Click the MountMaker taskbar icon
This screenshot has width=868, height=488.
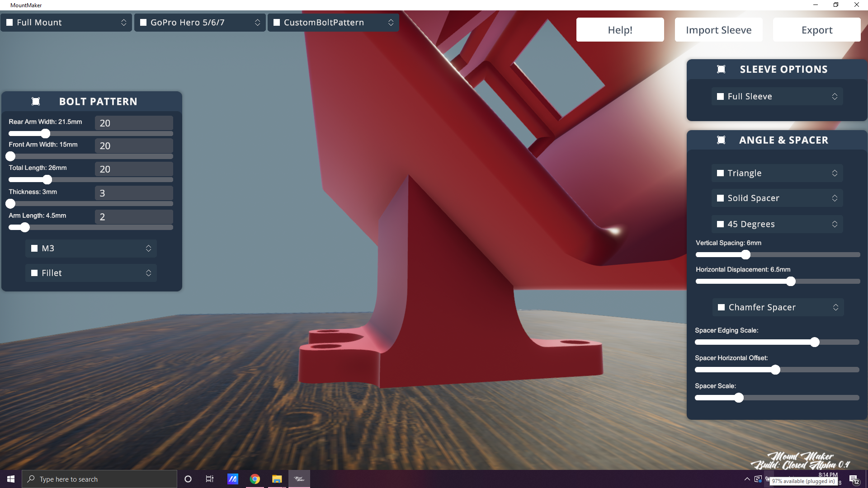pos(299,479)
